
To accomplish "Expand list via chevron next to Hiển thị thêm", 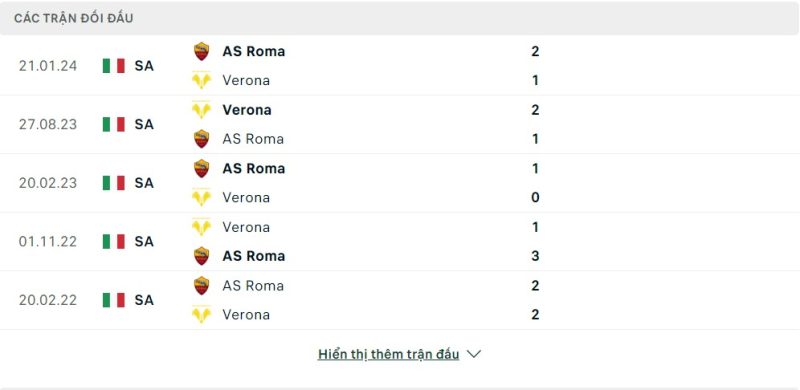I will (474, 354).
